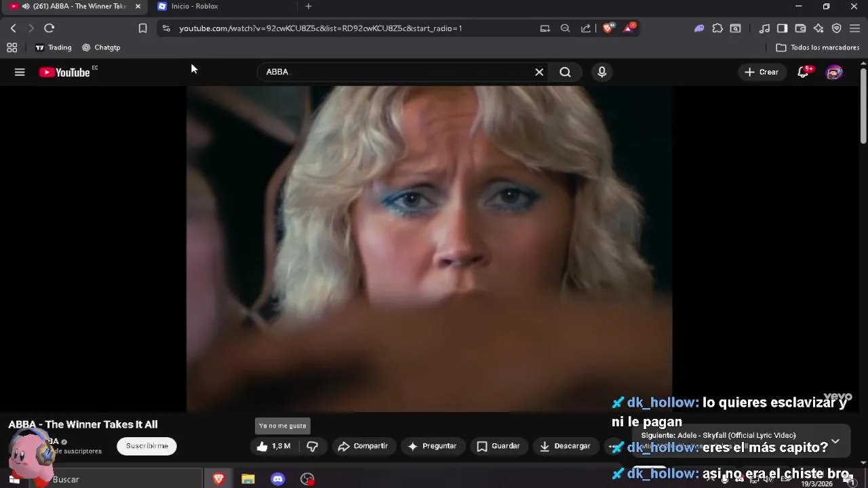
Task: Open Discord from the taskbar
Action: click(278, 479)
